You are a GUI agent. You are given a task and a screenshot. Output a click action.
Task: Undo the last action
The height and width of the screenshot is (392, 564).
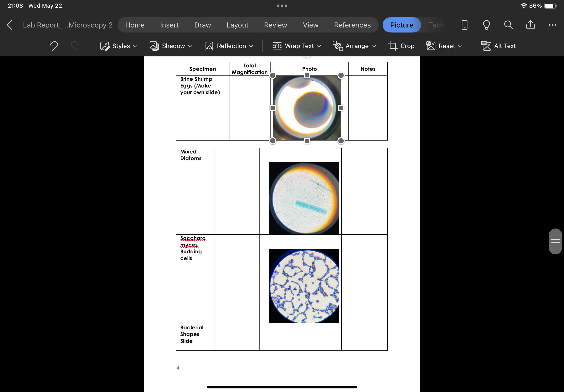click(x=54, y=46)
